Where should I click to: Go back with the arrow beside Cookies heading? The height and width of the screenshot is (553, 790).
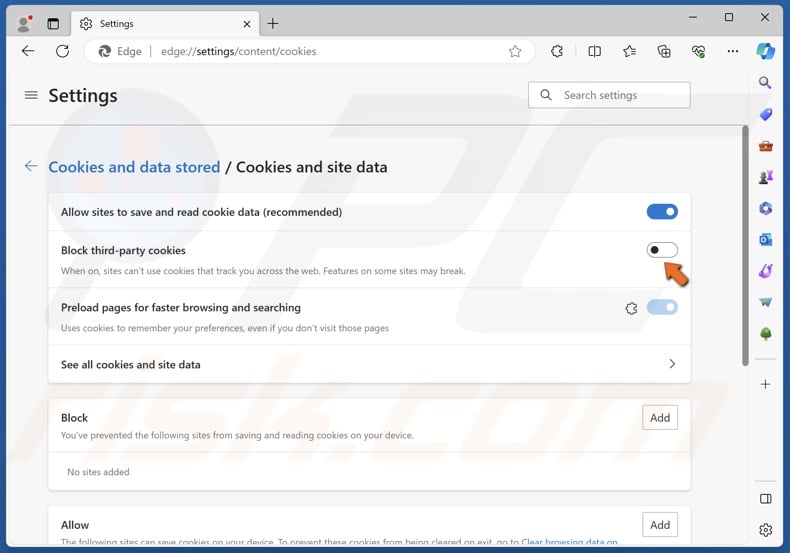point(31,166)
